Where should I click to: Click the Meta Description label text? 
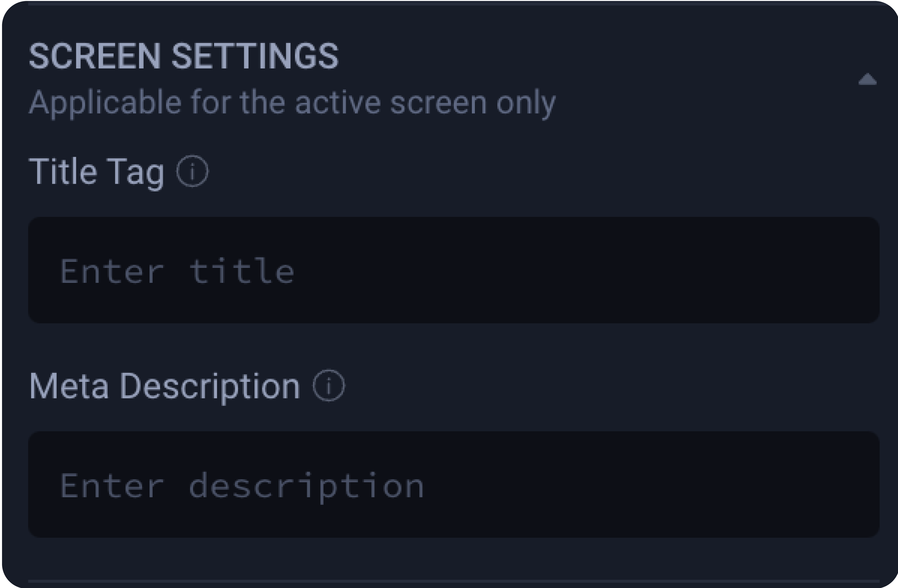[x=164, y=385]
